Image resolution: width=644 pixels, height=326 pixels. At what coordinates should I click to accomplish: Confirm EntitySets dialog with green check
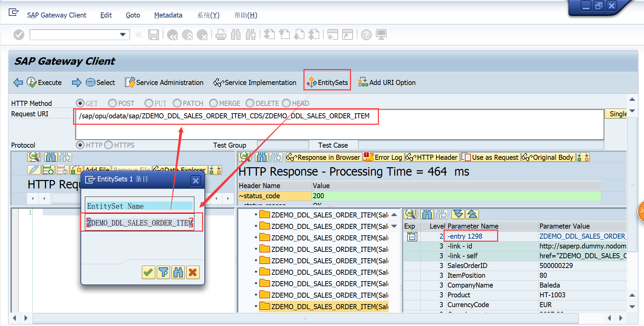[x=148, y=272]
